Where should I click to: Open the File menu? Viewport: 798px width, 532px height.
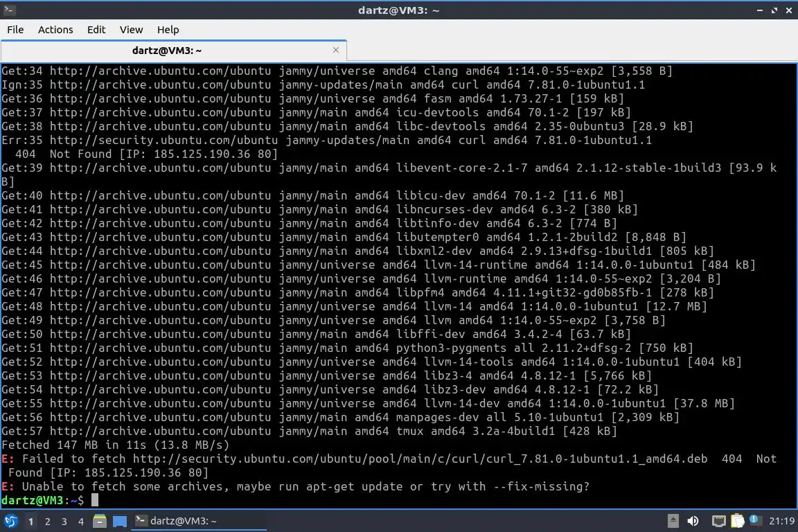coord(15,30)
